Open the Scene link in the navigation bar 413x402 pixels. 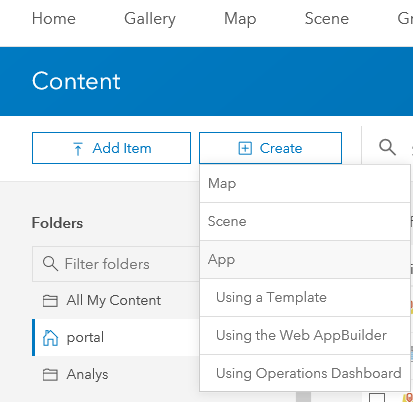click(327, 19)
